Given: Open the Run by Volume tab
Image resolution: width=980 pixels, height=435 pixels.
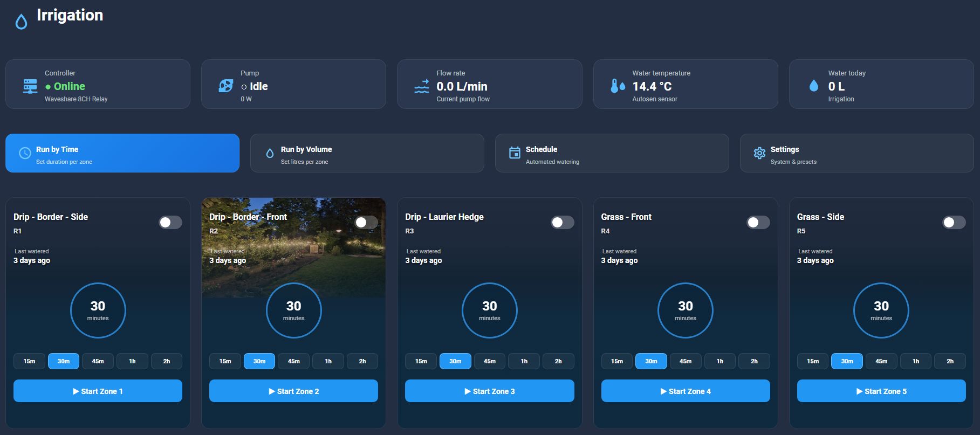Looking at the screenshot, I should coord(367,153).
